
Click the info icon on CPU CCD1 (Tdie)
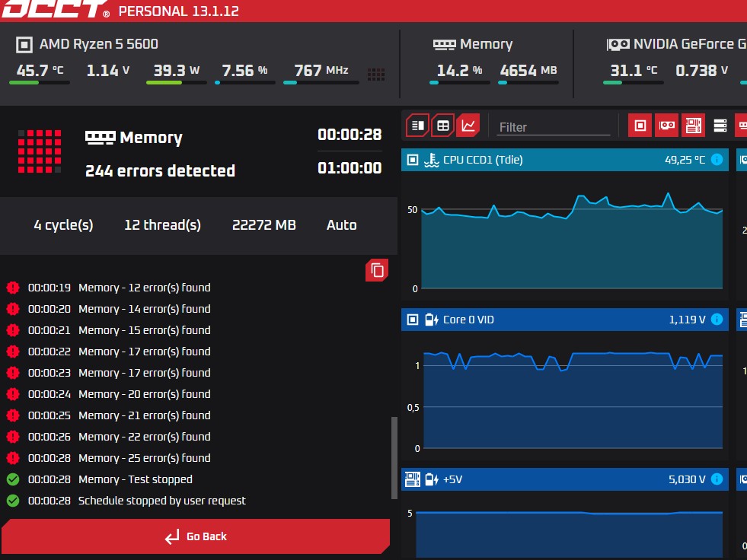[717, 160]
